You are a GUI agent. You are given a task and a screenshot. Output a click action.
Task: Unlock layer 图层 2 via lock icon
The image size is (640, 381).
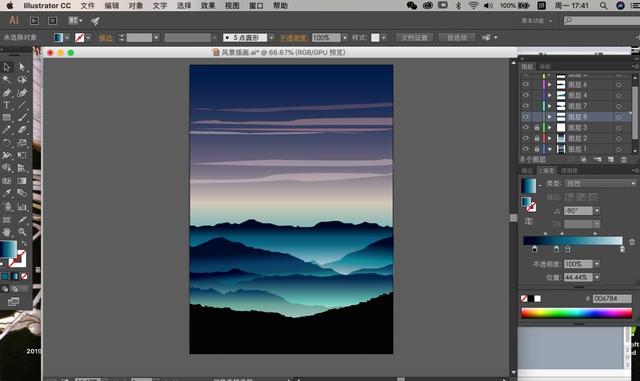pyautogui.click(x=537, y=138)
